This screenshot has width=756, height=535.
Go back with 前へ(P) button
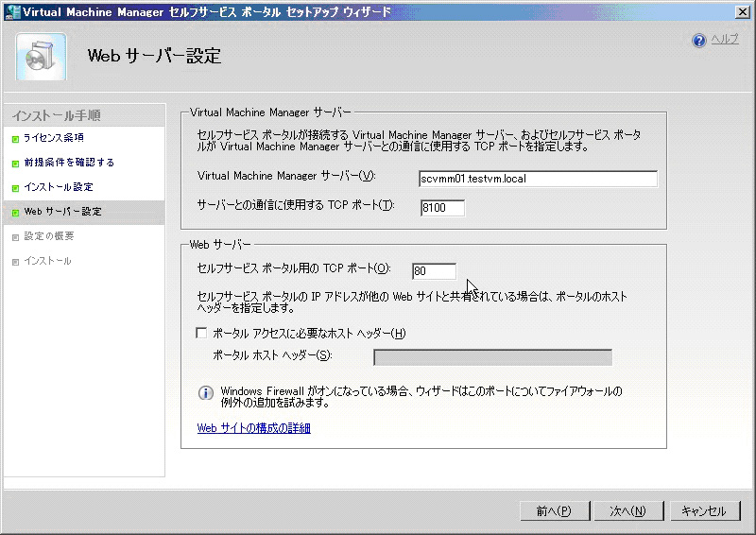554,511
